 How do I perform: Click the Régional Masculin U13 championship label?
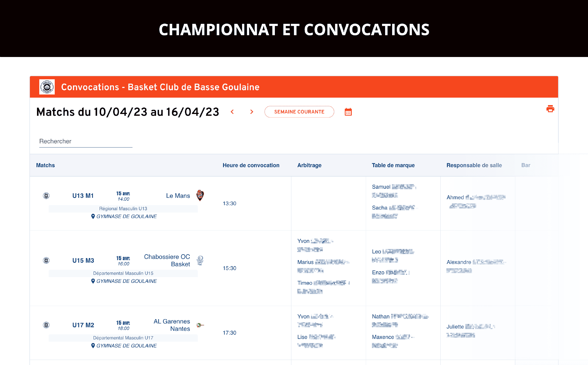click(x=123, y=208)
